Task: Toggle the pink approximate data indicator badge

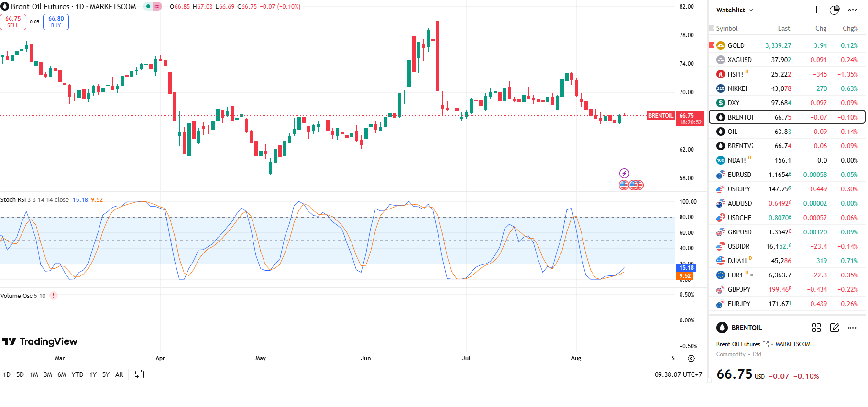Action: (157, 7)
